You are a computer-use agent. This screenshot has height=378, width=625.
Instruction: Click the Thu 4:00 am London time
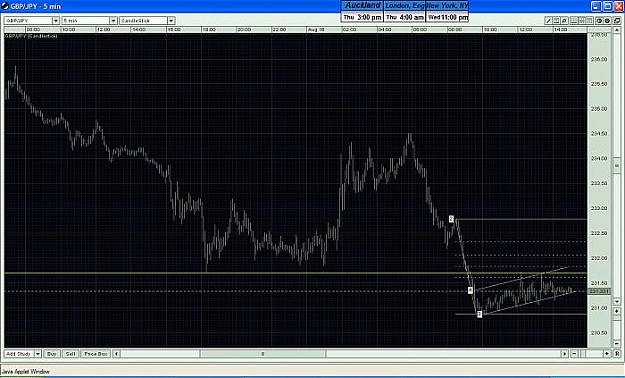(405, 17)
